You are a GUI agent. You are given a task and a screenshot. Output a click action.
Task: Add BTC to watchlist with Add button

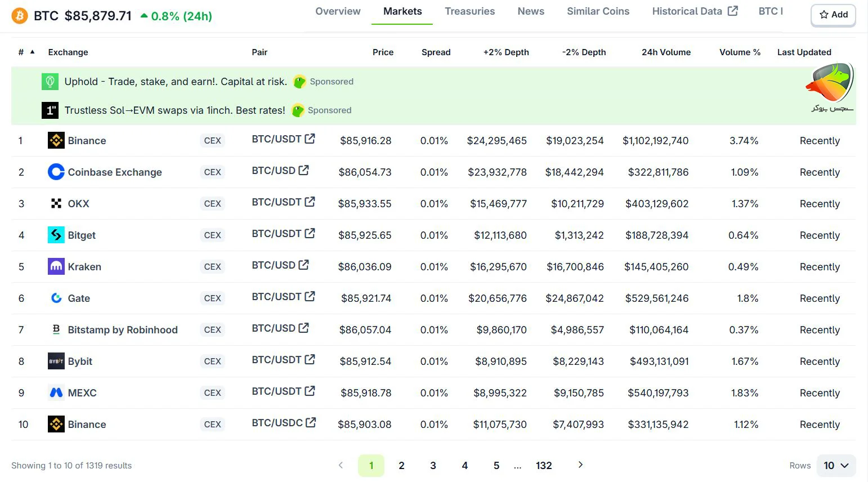(x=834, y=15)
